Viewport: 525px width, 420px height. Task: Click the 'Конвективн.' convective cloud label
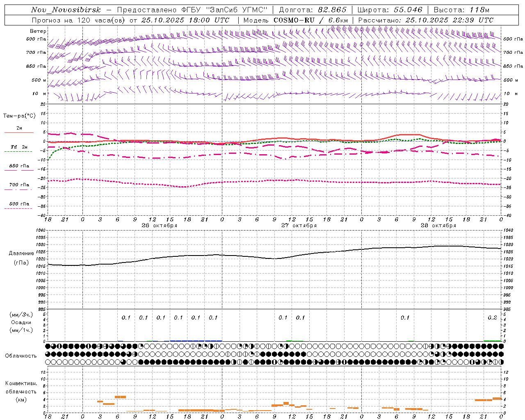pyautogui.click(x=21, y=383)
